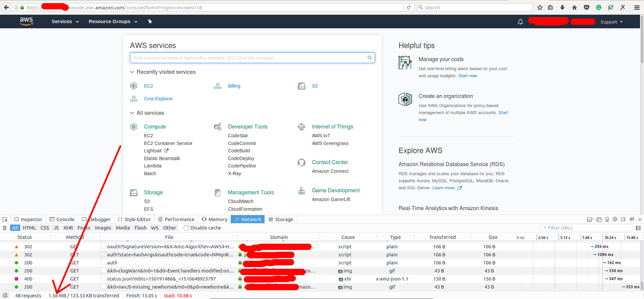Open the CodeCommit service link
Viewport: 644px width, 299px height.
coord(242,143)
